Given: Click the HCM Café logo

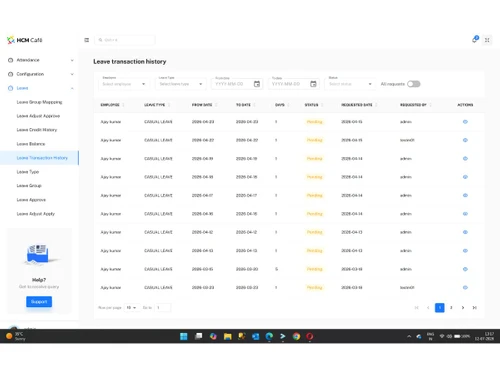Looking at the screenshot, I should 25,40.
